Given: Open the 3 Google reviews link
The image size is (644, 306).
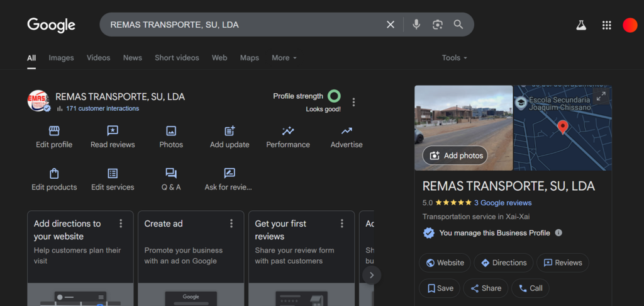Looking at the screenshot, I should coord(502,203).
